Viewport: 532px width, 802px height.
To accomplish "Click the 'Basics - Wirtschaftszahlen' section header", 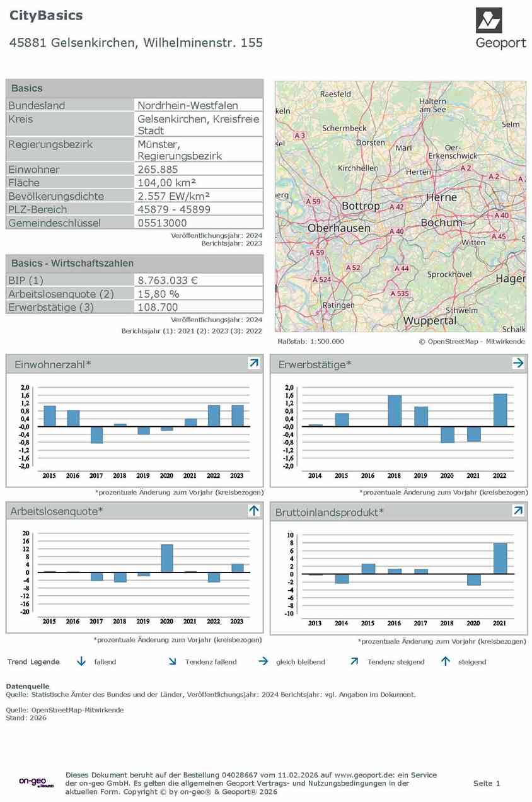I will click(134, 263).
